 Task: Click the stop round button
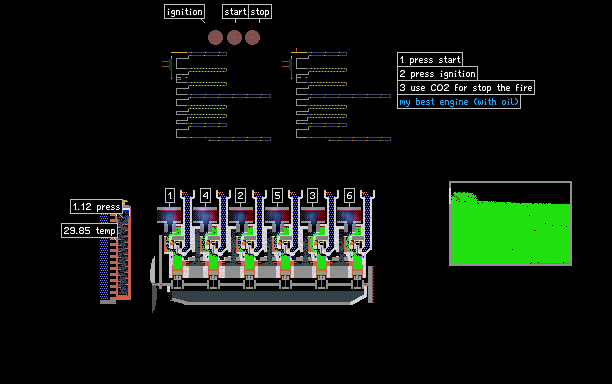253,37
